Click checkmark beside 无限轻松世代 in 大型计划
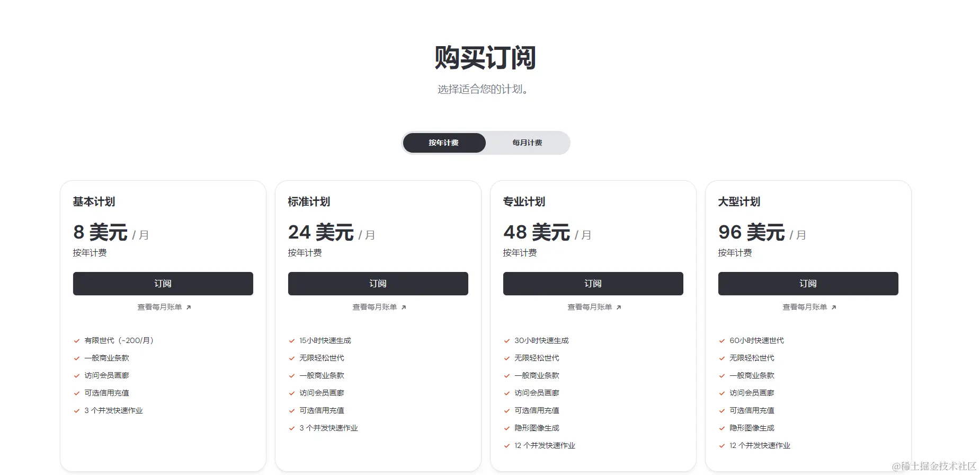This screenshot has height=475, width=980. pos(722,358)
